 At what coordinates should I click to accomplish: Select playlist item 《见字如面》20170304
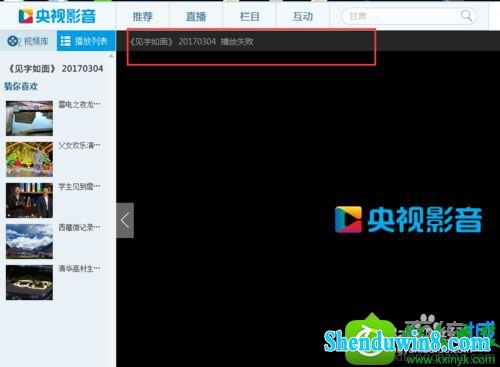56,69
